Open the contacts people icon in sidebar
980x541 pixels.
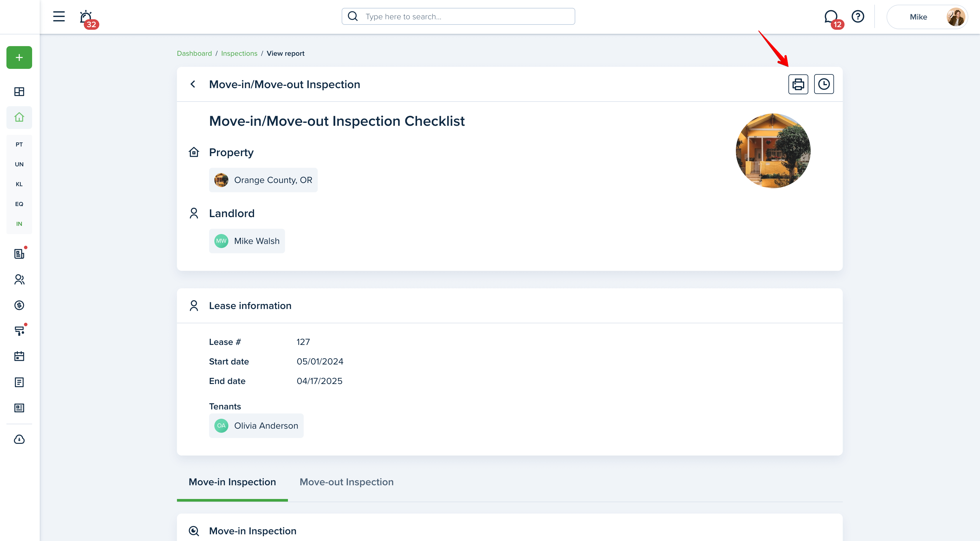click(19, 280)
